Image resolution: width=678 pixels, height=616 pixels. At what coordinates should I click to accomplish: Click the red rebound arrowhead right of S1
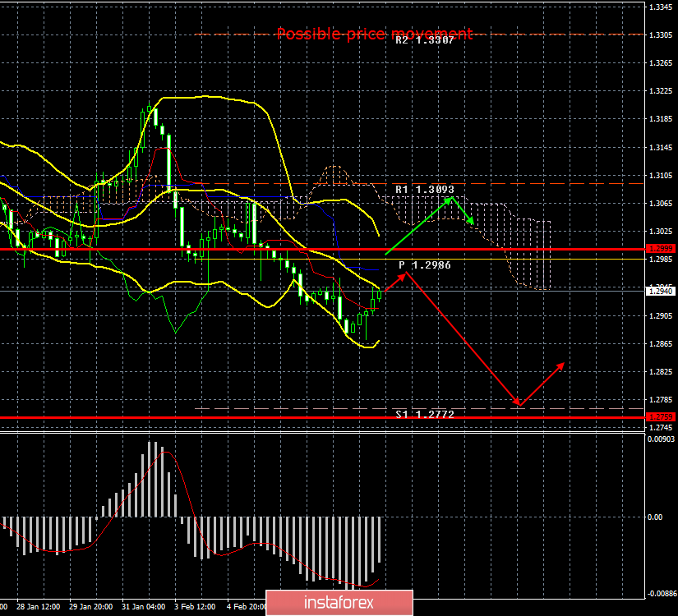click(x=563, y=364)
